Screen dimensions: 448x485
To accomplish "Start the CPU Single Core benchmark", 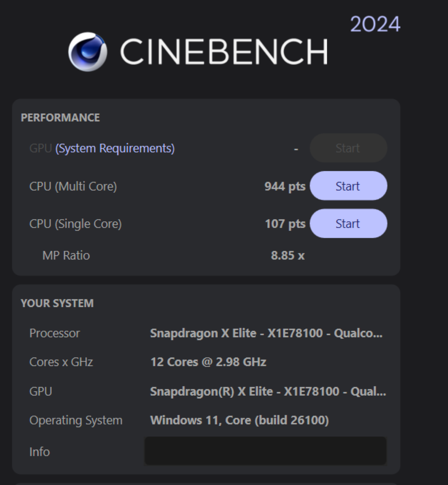I will (x=348, y=223).
